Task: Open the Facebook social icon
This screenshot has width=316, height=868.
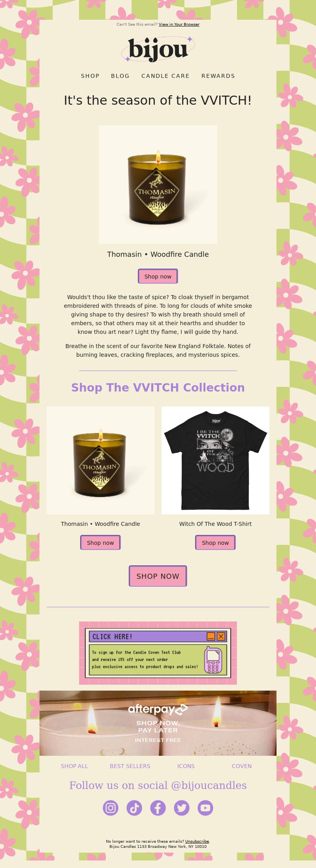Action: coord(158,808)
